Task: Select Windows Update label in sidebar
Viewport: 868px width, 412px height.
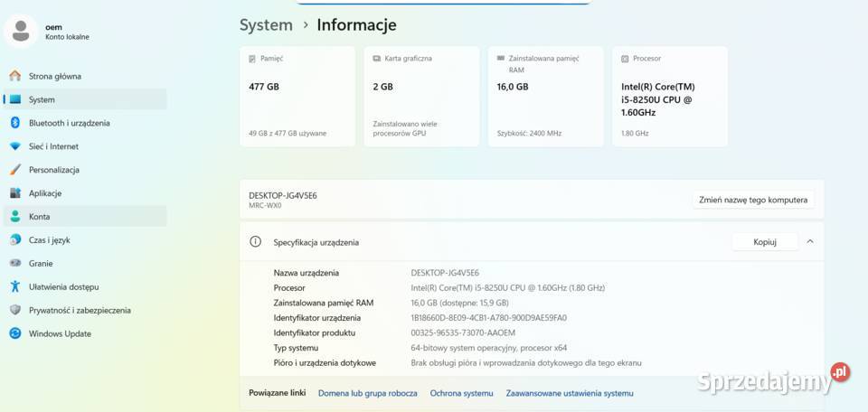Action: click(60, 333)
